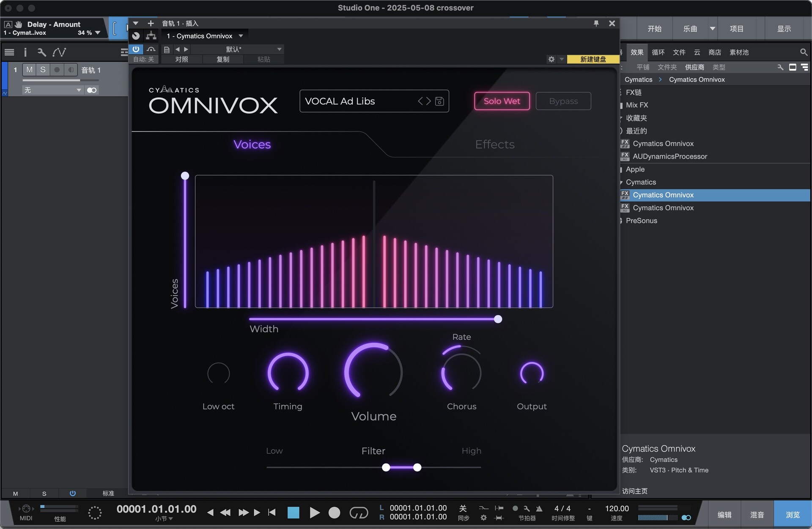Open the inspector info icon
The image size is (812, 529).
pos(25,52)
